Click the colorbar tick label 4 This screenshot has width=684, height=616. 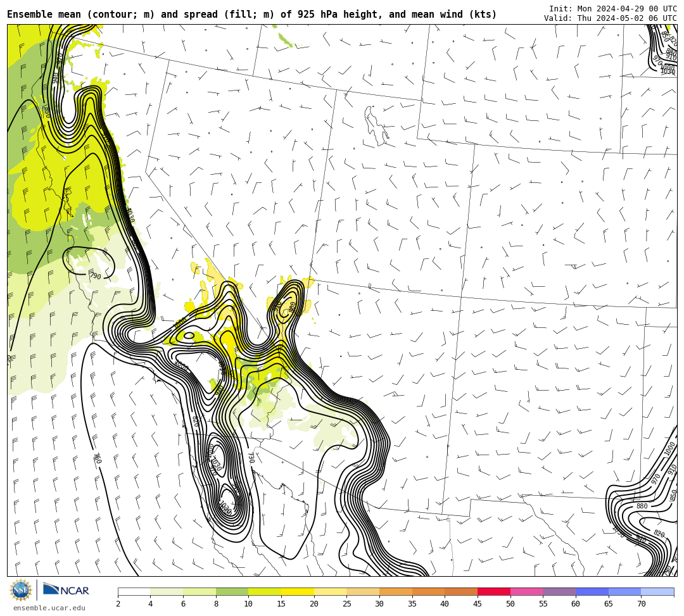click(x=151, y=604)
